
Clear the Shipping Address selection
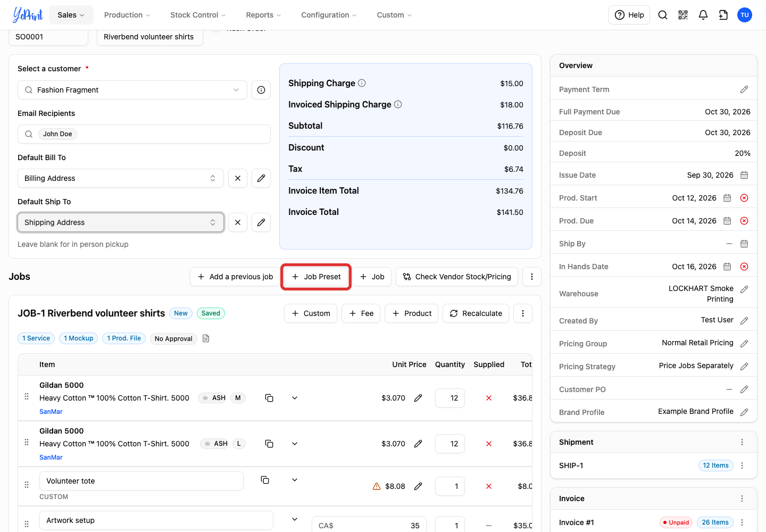coord(238,222)
